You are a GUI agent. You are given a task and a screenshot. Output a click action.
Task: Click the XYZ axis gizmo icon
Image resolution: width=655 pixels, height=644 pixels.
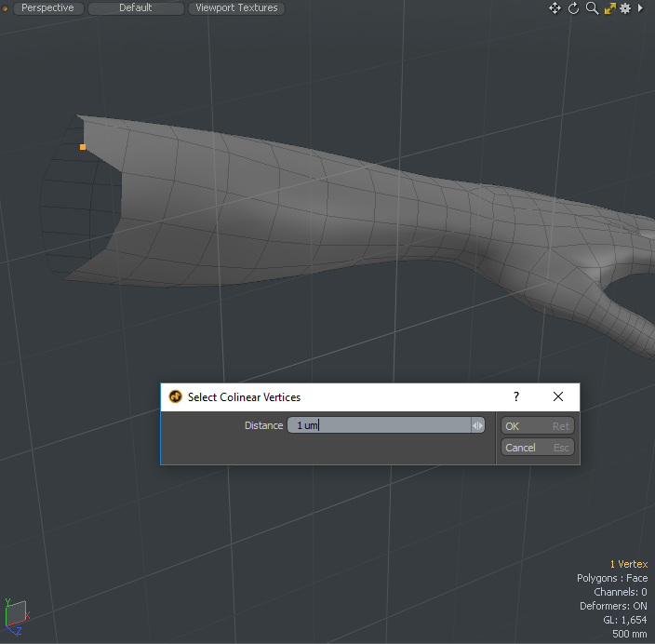16,612
